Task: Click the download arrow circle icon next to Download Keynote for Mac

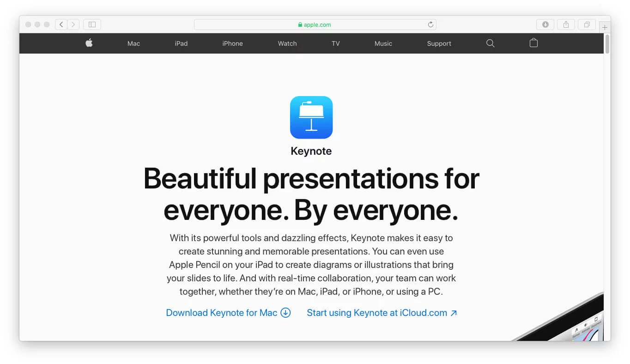Action: tap(286, 313)
